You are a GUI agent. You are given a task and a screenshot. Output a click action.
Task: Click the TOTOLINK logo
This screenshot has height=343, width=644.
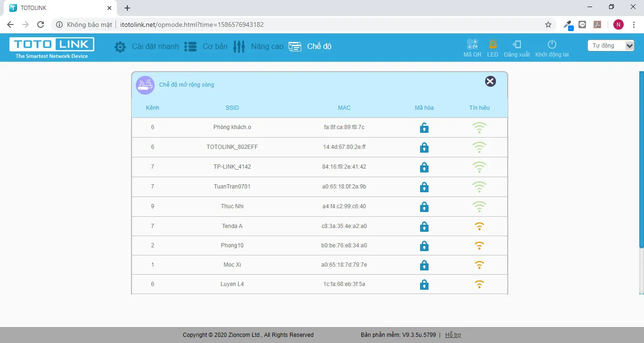tap(52, 48)
